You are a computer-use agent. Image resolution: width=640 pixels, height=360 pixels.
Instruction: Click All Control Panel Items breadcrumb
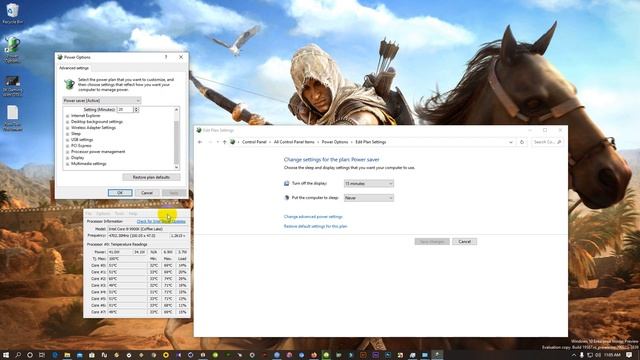[x=294, y=142]
